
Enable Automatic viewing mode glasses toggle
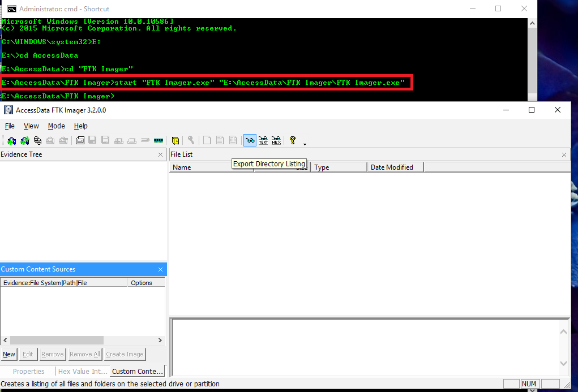249,140
